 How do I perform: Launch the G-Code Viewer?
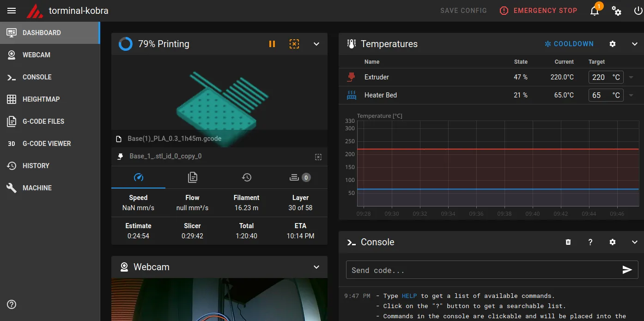click(x=50, y=144)
